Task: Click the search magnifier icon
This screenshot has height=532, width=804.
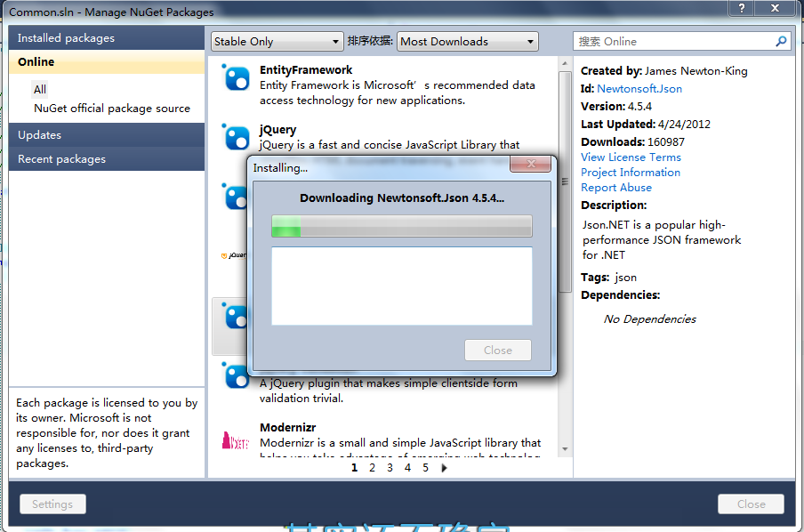Action: click(781, 42)
